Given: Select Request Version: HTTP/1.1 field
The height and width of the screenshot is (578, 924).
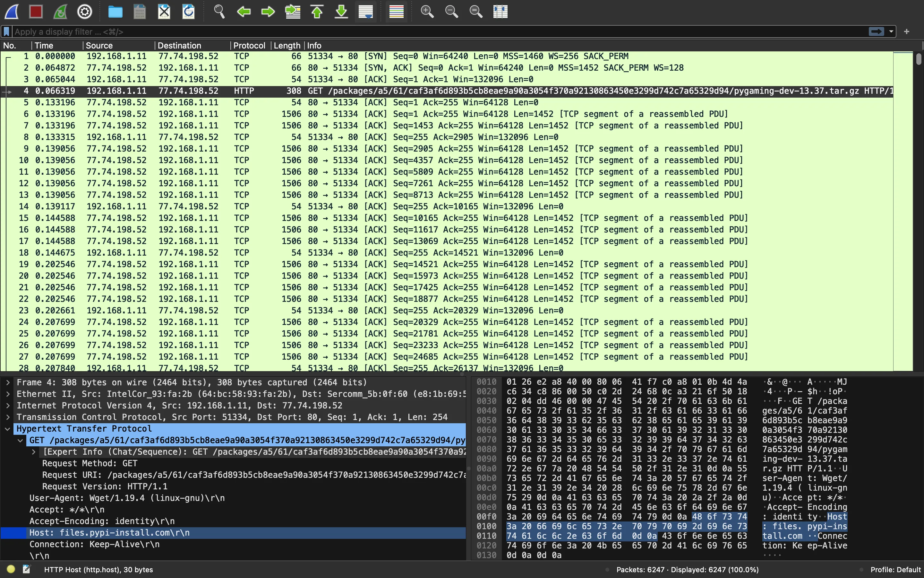Looking at the screenshot, I should coord(105,486).
